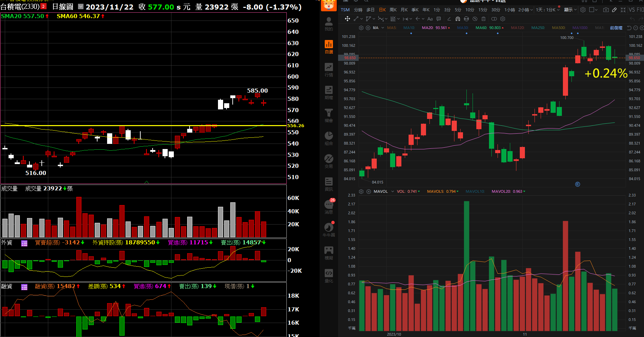Click the zoom-in plus icon on chart

click(642, 28)
